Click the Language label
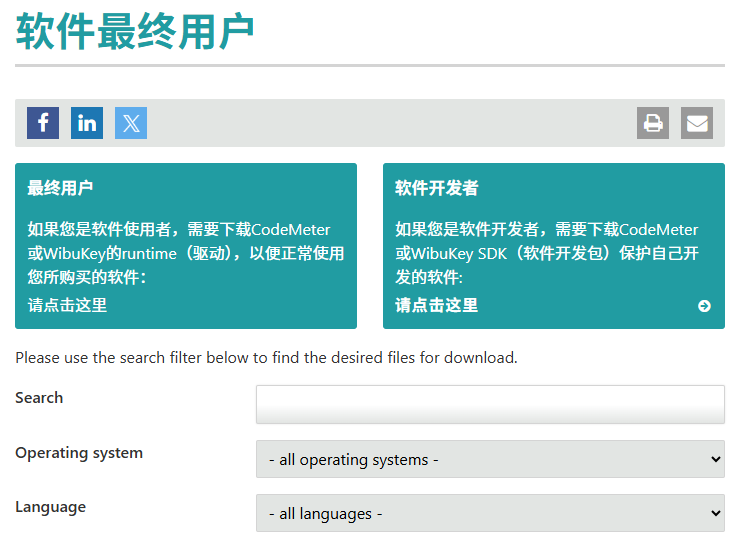742x553 pixels. pyautogui.click(x=51, y=507)
